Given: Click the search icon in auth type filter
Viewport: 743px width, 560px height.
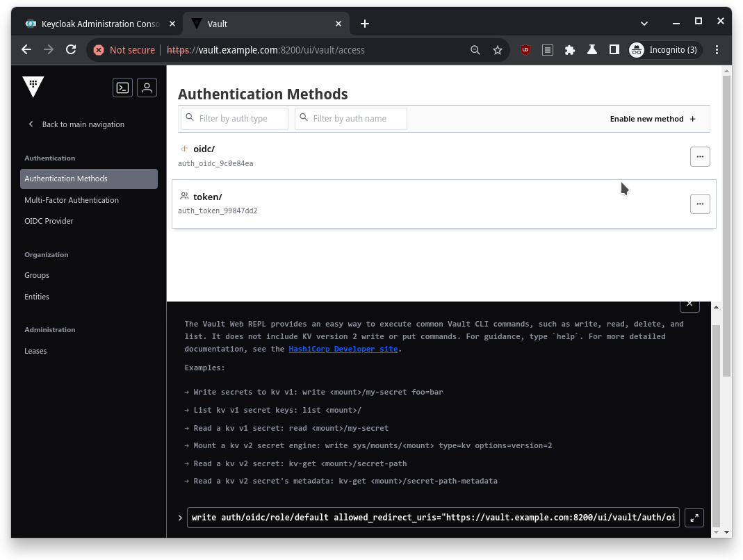Looking at the screenshot, I should click(190, 117).
